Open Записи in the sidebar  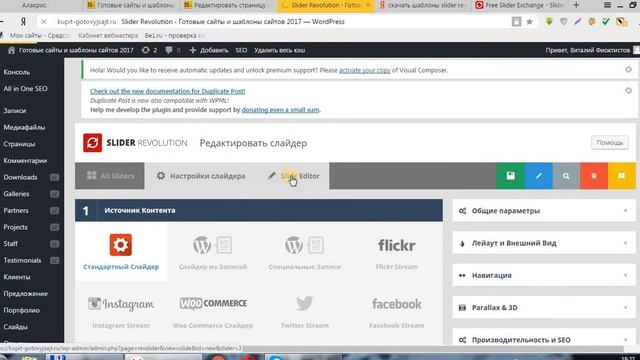point(15,111)
